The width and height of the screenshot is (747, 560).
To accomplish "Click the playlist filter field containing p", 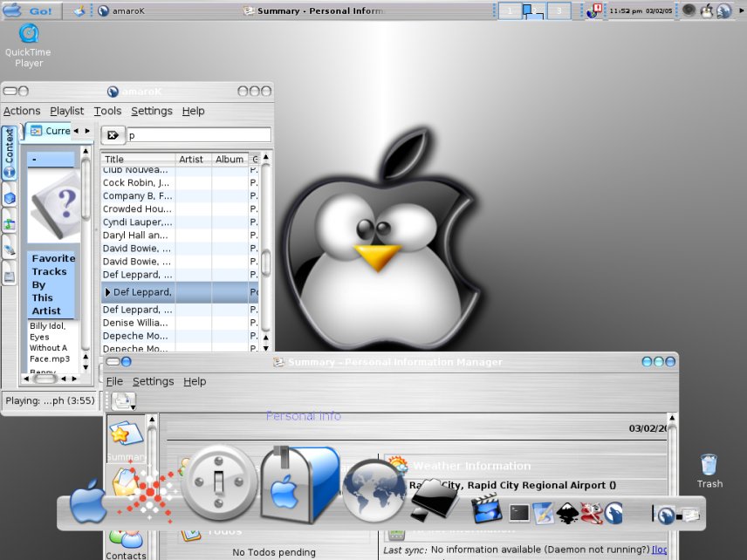I will click(x=199, y=135).
